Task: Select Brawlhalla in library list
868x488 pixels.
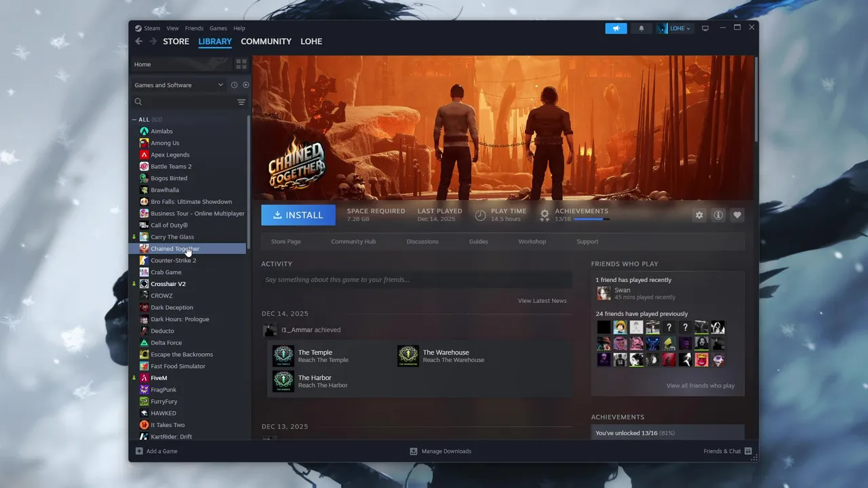Action: click(165, 190)
